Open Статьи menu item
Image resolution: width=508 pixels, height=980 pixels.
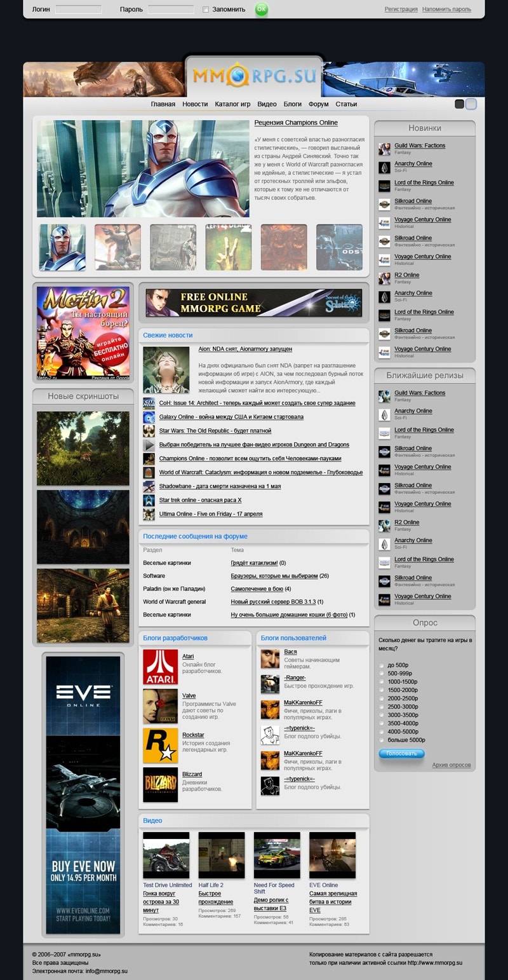[346, 104]
